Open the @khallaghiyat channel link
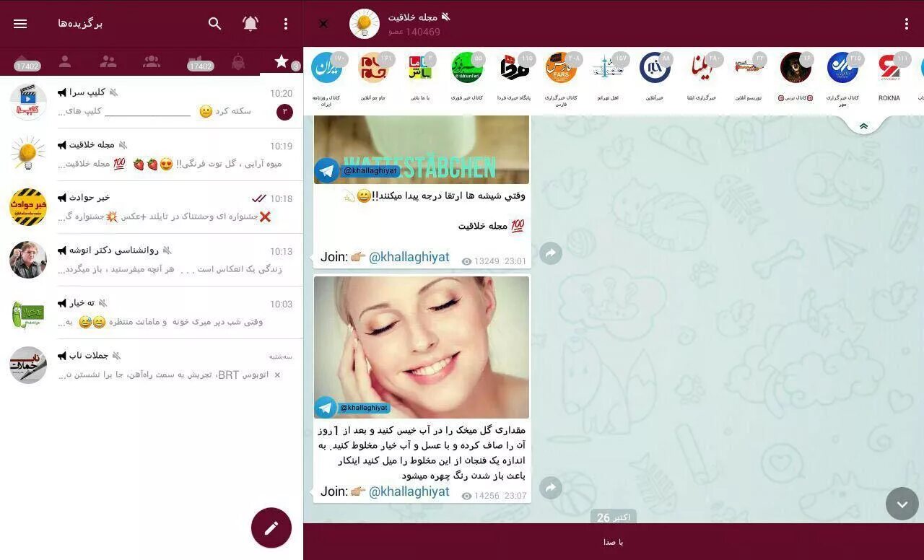 click(409, 491)
